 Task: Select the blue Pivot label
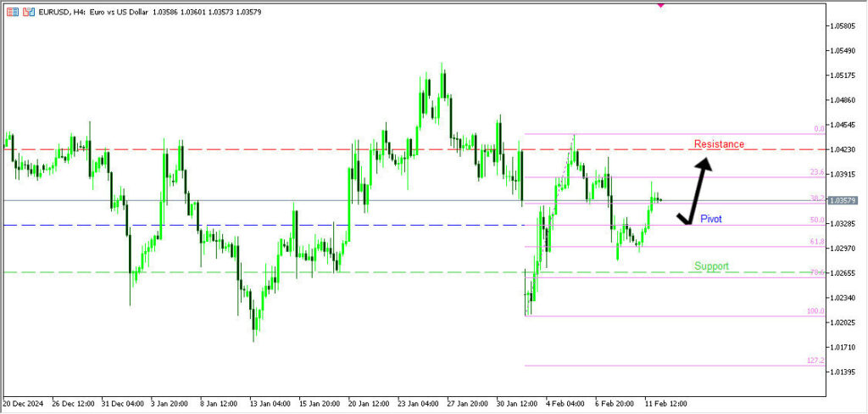point(710,219)
